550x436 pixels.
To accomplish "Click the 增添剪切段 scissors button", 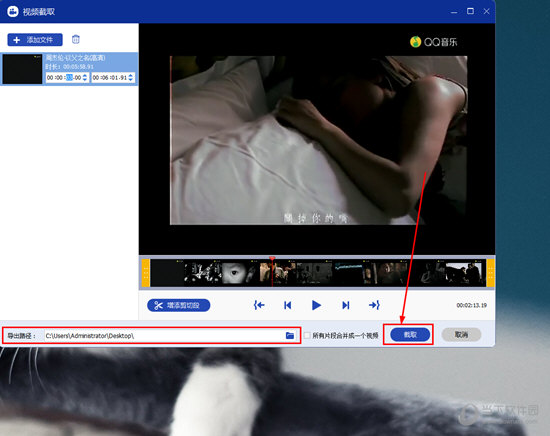I will [179, 305].
